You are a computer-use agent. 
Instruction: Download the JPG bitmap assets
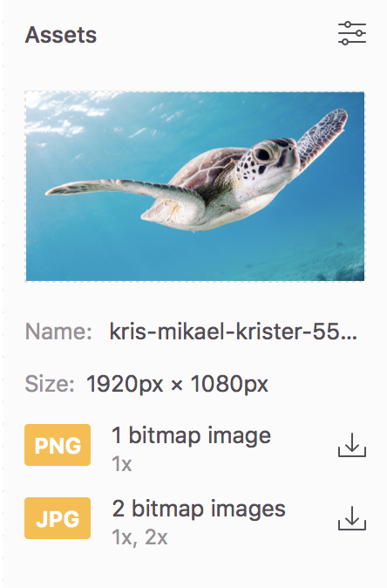[352, 518]
